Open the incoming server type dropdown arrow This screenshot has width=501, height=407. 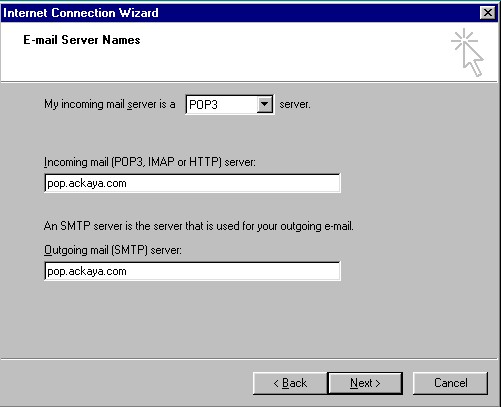pos(265,104)
